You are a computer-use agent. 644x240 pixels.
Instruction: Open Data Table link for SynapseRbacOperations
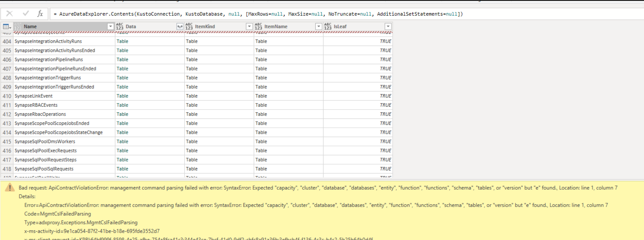tap(122, 114)
